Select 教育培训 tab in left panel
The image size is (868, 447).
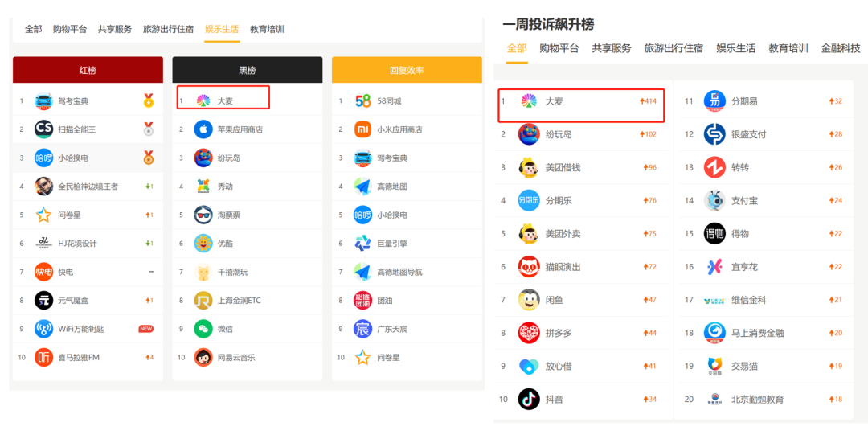coord(267,30)
